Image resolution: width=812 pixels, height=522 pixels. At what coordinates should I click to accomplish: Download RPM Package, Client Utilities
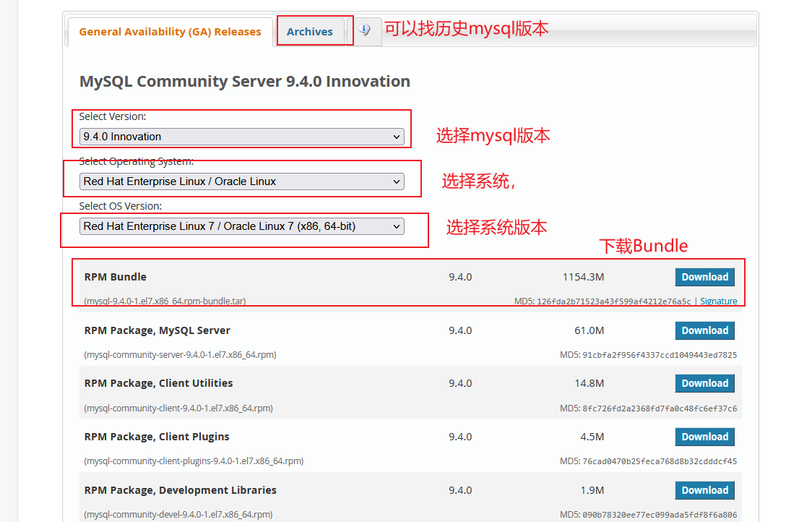pyautogui.click(x=704, y=383)
